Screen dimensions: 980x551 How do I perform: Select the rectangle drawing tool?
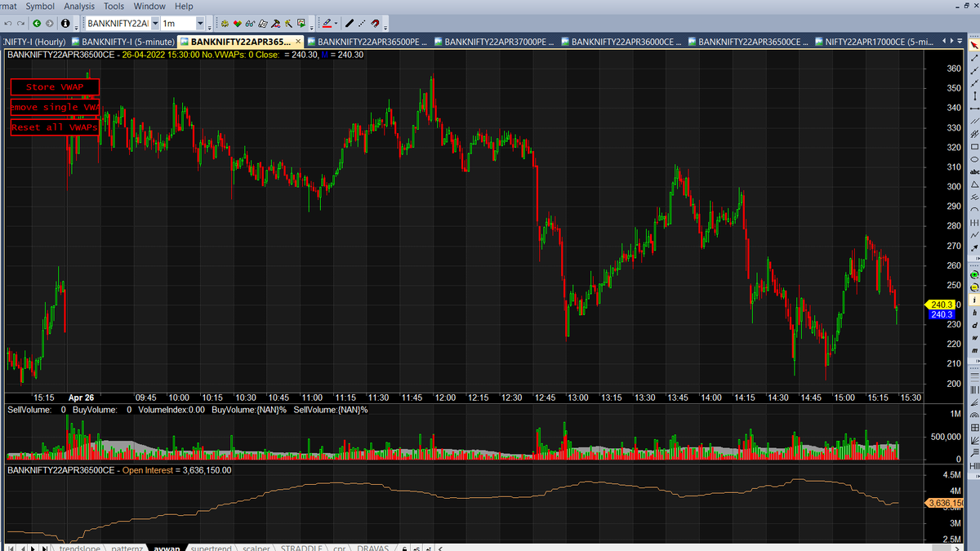pos(974,147)
